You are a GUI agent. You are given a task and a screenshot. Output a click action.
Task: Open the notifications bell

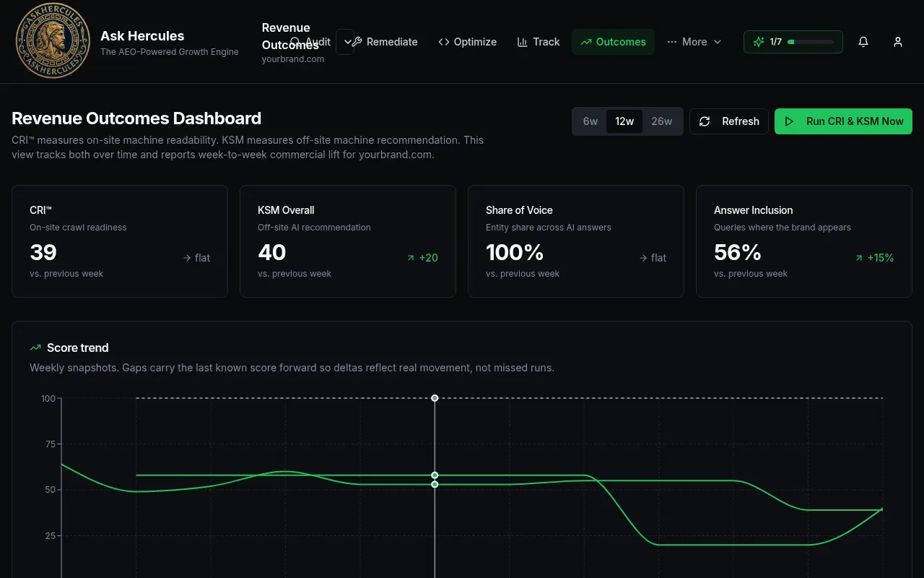(x=863, y=42)
